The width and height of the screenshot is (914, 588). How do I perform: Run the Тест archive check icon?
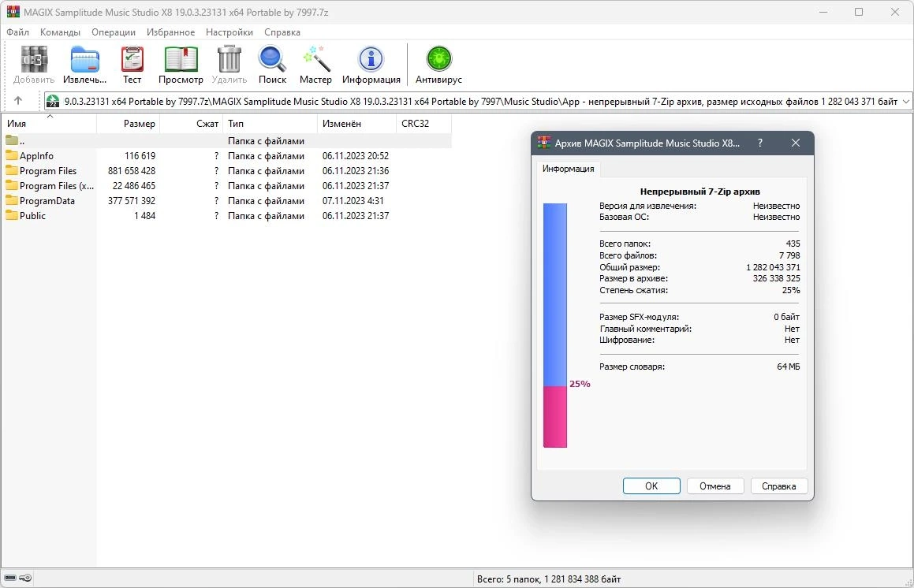(132, 59)
